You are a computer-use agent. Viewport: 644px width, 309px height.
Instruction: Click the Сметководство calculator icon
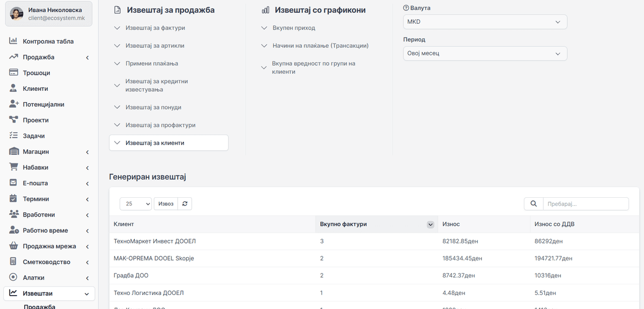coord(13,262)
